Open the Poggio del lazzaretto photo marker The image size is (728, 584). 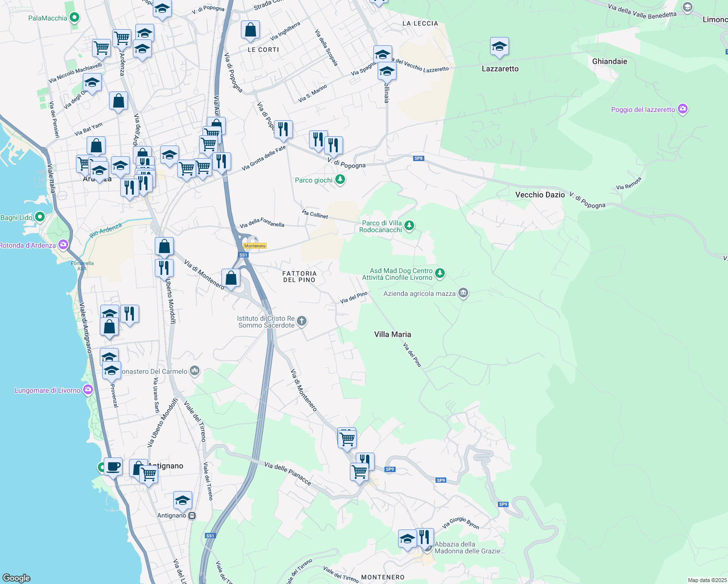(x=683, y=109)
